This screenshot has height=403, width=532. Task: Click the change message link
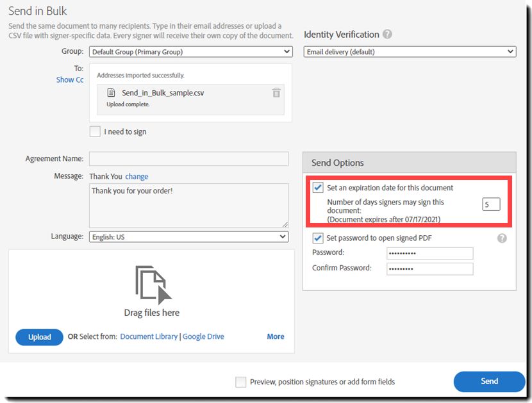pos(137,177)
